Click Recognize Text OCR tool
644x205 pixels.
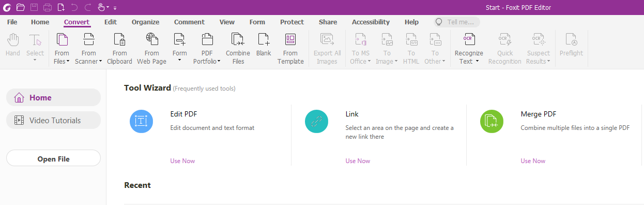point(469,49)
